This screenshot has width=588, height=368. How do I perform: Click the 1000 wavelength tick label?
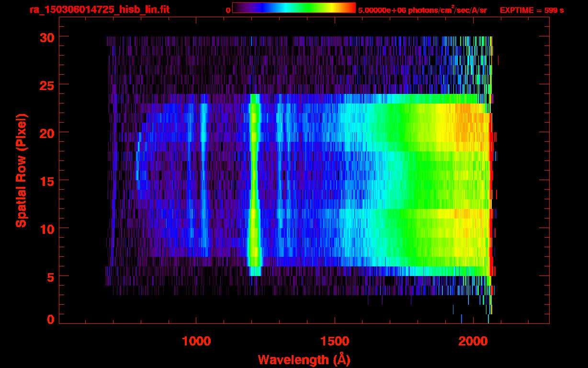pos(196,341)
